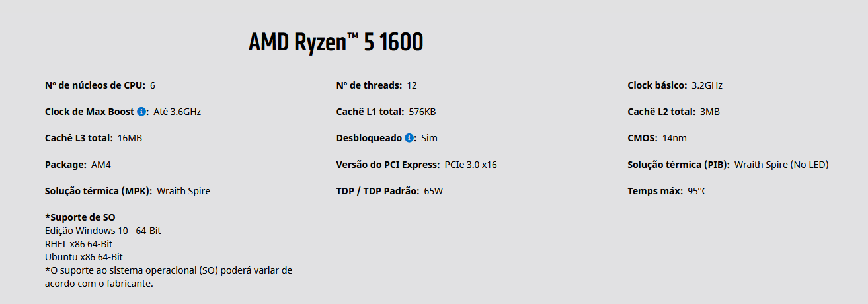The height and width of the screenshot is (304, 868).
Task: Select the Solução térmica (MPK) label
Action: tap(99, 191)
